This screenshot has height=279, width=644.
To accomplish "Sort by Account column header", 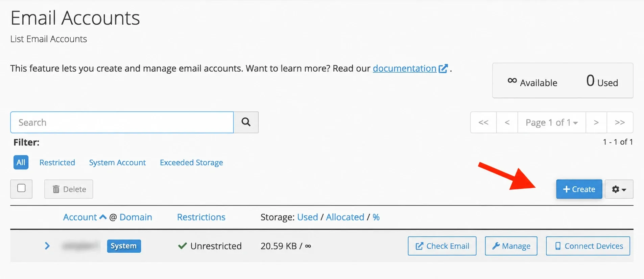I will [x=80, y=217].
